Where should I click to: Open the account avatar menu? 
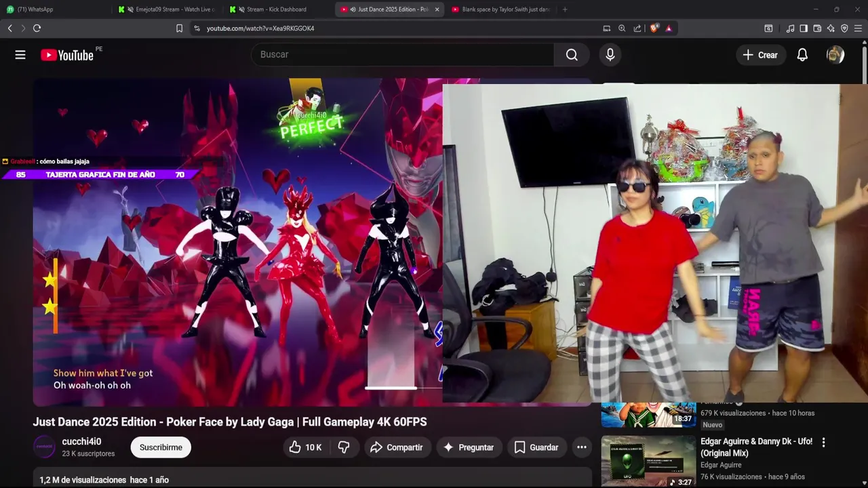tap(835, 55)
